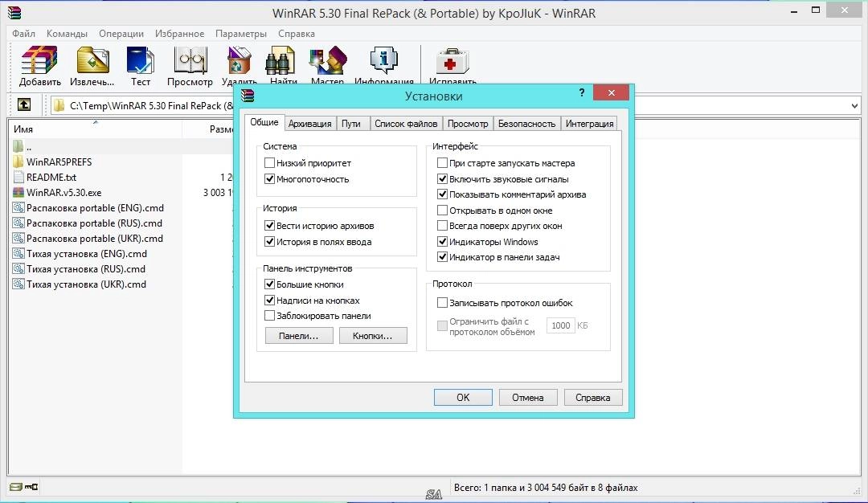Viewport: 868px width, 503px height.
Task: Click the README.txt file icon
Action: 18,177
